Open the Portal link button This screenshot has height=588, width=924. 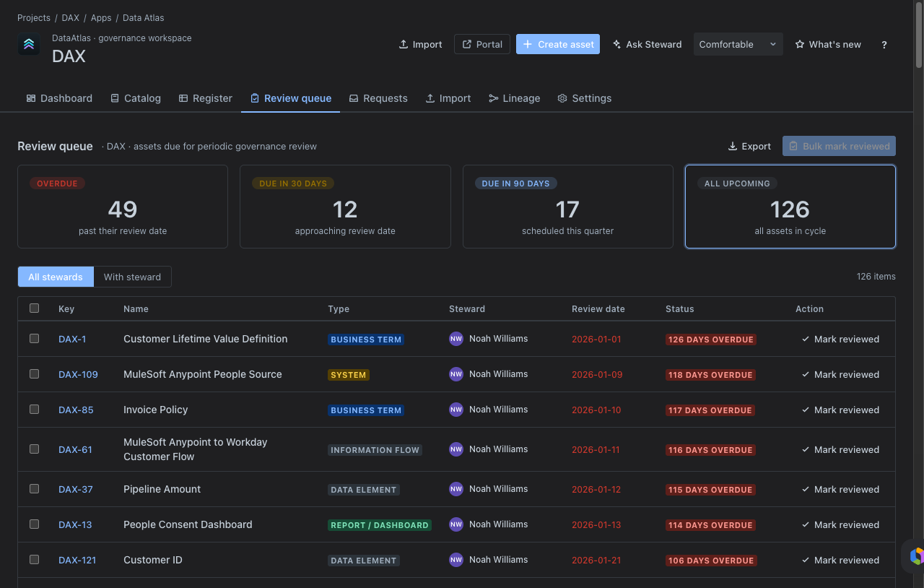(482, 44)
